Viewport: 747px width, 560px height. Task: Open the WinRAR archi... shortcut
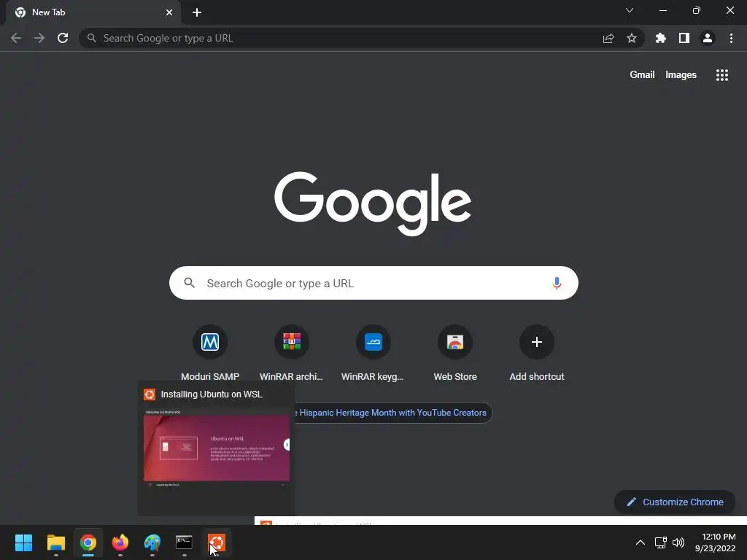pyautogui.click(x=292, y=354)
